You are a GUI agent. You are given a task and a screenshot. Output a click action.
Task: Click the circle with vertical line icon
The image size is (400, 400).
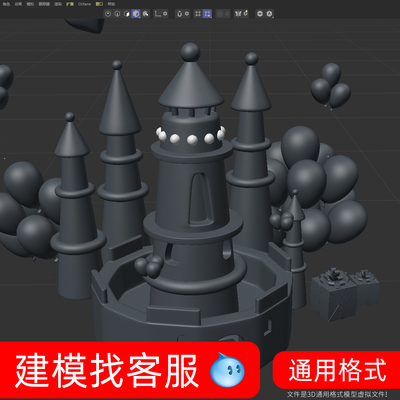(x=117, y=14)
